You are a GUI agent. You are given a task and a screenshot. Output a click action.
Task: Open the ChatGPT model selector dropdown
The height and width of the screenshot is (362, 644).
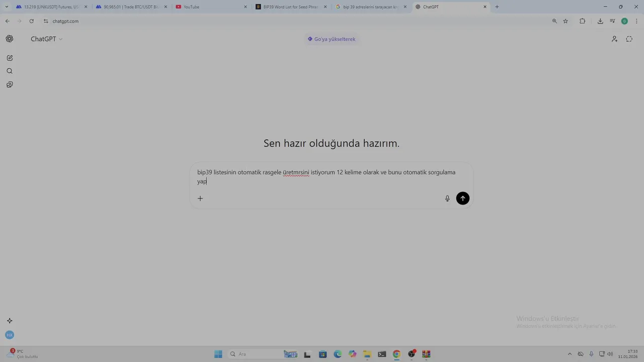tap(47, 39)
